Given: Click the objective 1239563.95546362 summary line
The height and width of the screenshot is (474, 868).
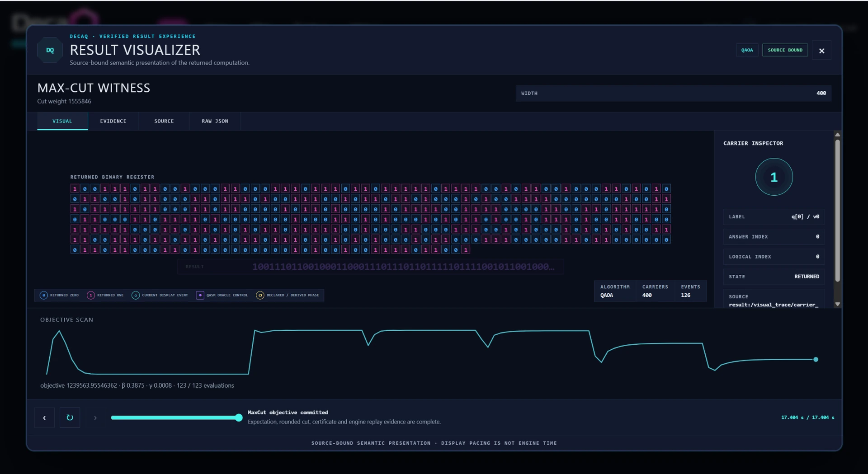Looking at the screenshot, I should click(x=137, y=385).
